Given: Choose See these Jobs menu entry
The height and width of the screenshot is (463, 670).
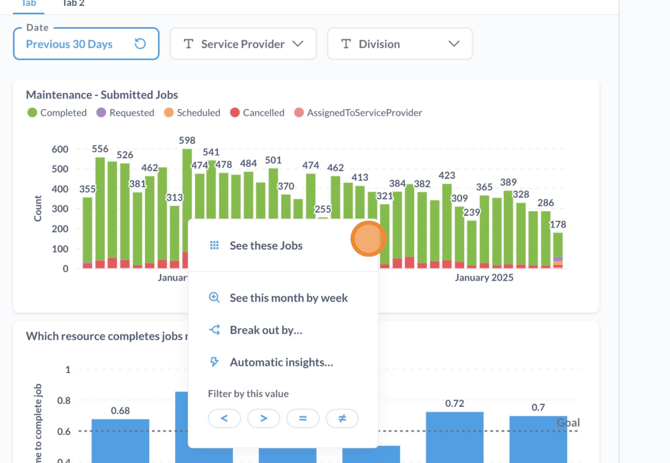Looking at the screenshot, I should pos(283,246).
